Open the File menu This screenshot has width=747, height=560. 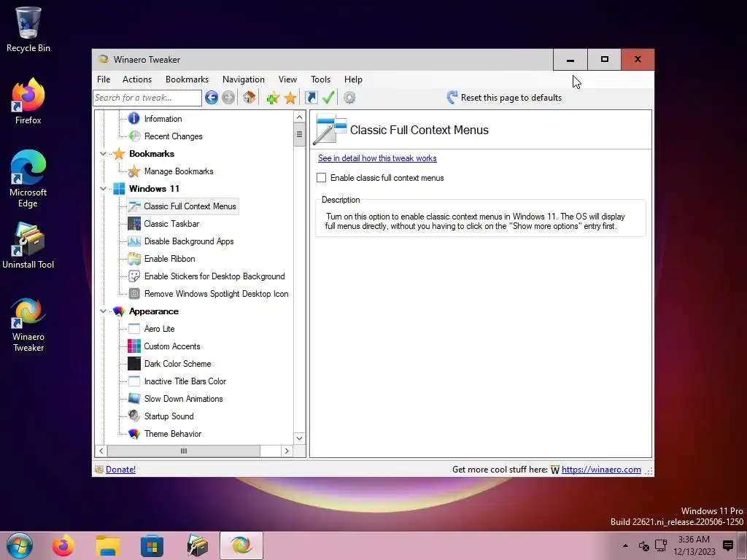104,79
